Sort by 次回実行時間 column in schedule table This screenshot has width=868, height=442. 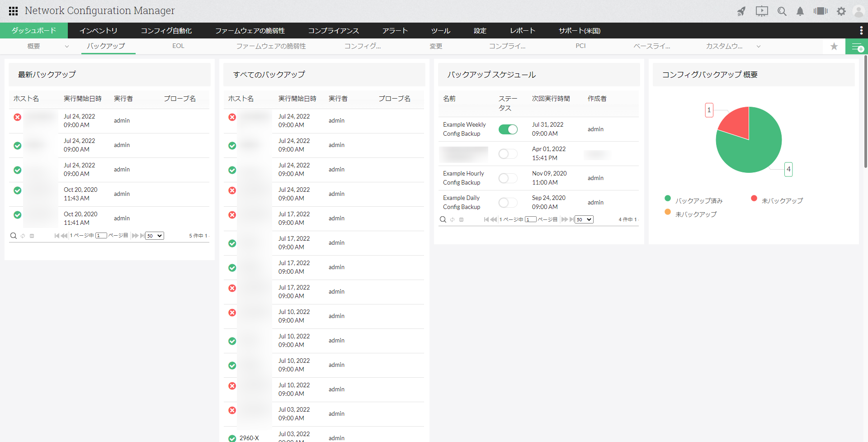click(551, 99)
